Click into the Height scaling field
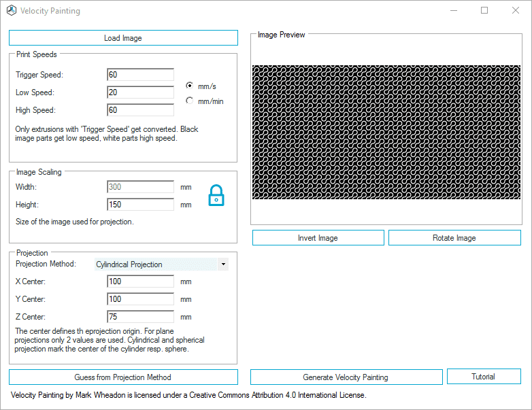 tap(140, 205)
